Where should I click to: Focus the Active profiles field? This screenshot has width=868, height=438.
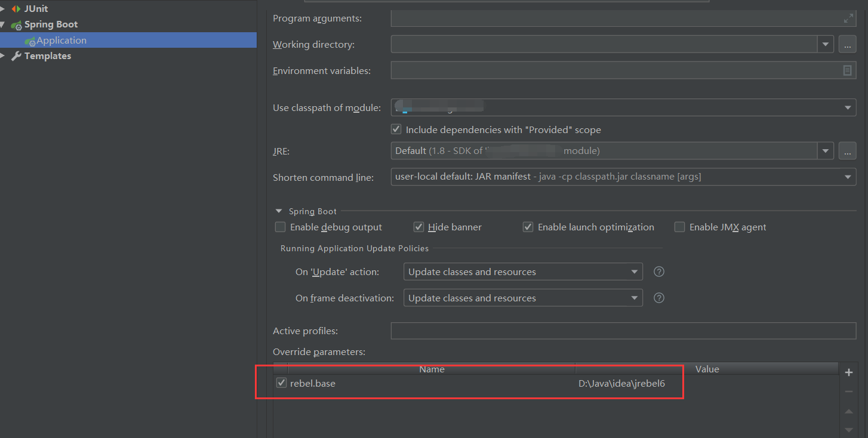click(x=623, y=331)
